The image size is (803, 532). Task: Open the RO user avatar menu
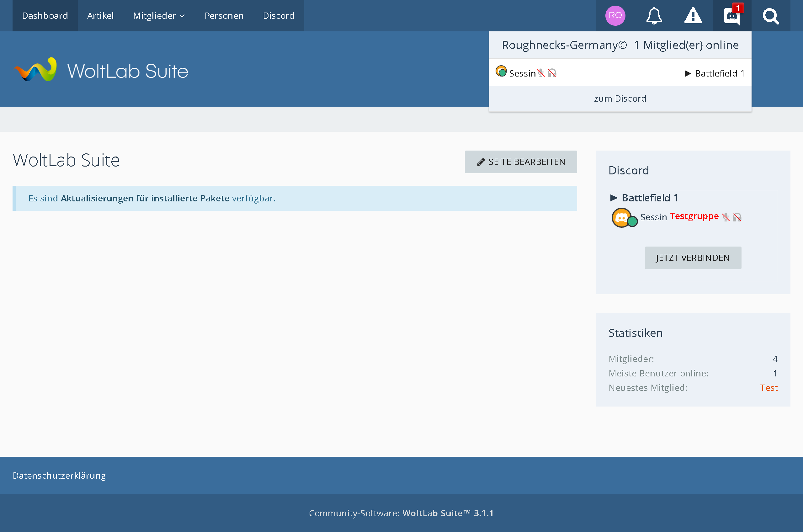pyautogui.click(x=615, y=16)
